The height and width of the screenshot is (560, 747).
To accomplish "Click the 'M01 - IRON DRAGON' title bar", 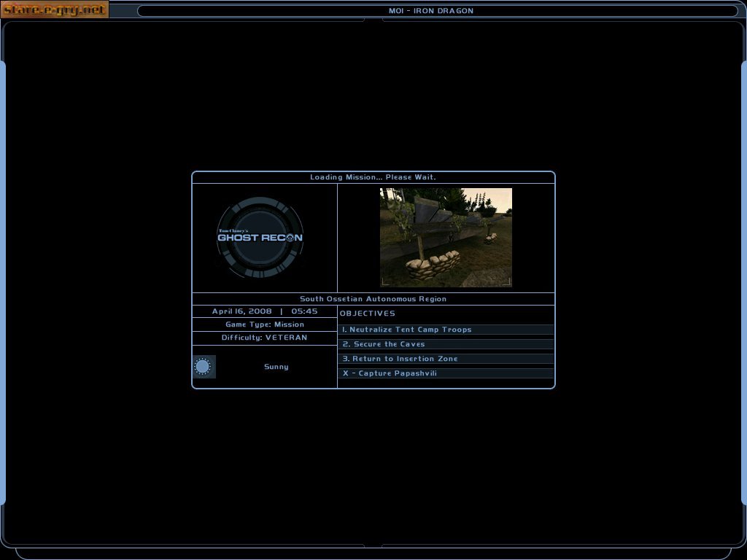I will (x=430, y=10).
